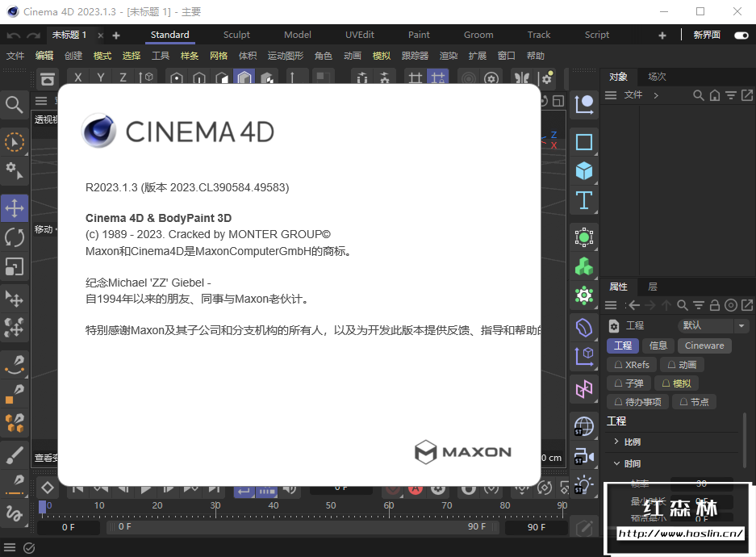Select the Scale tool
Viewport: 756px width, 557px height.
pos(15,266)
